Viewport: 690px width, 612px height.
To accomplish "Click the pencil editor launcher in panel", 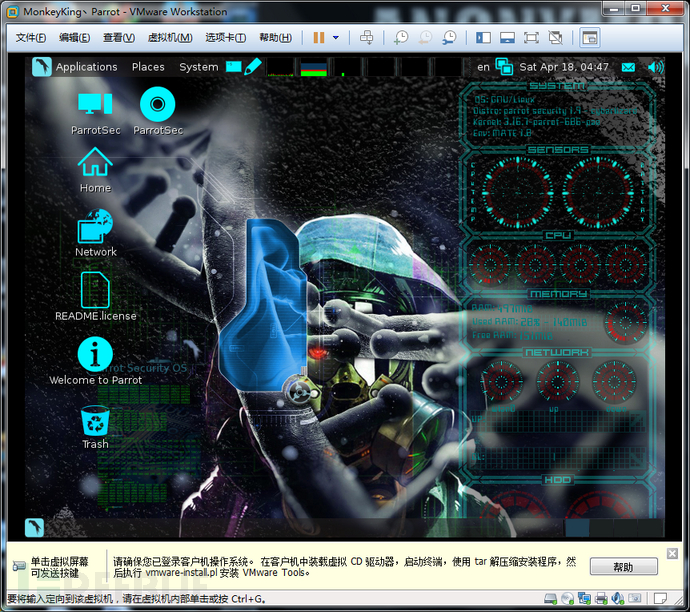I will pyautogui.click(x=253, y=66).
